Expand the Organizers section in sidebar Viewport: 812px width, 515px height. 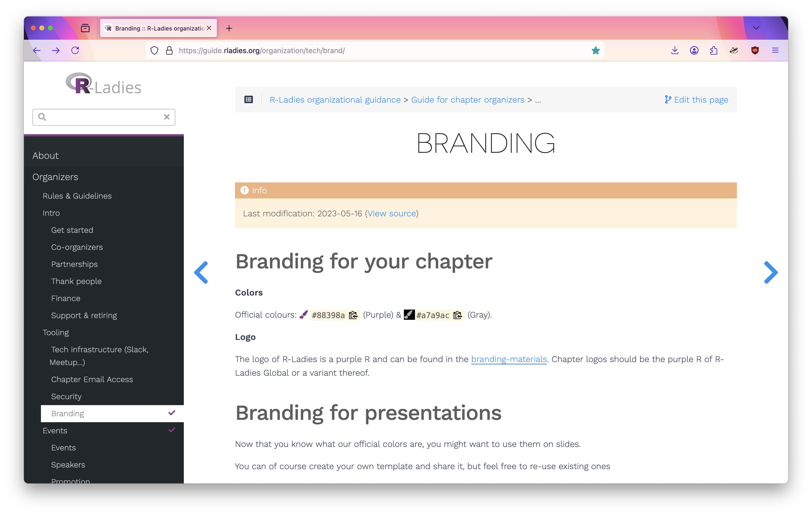click(x=55, y=177)
